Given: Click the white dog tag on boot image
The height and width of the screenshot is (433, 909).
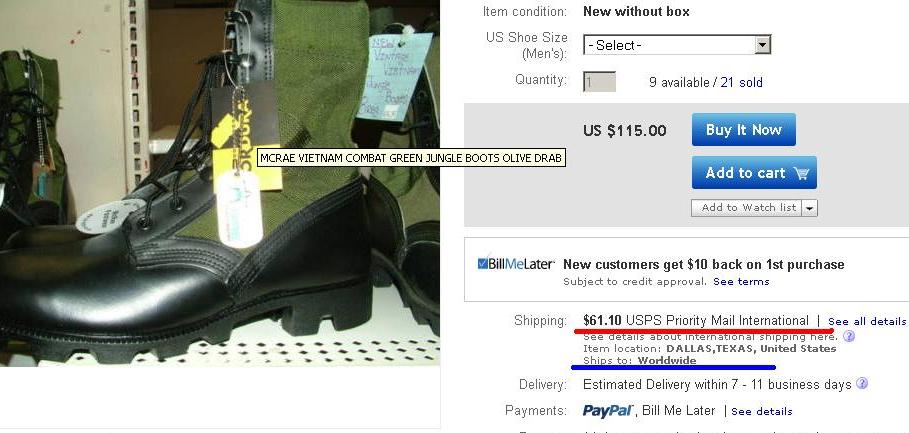Looking at the screenshot, I should coord(239,209).
